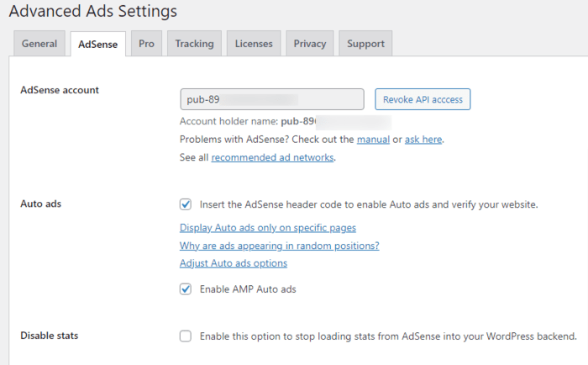Screen dimensions: 588x365
Task: Open the Privacy tab
Action: click(310, 44)
